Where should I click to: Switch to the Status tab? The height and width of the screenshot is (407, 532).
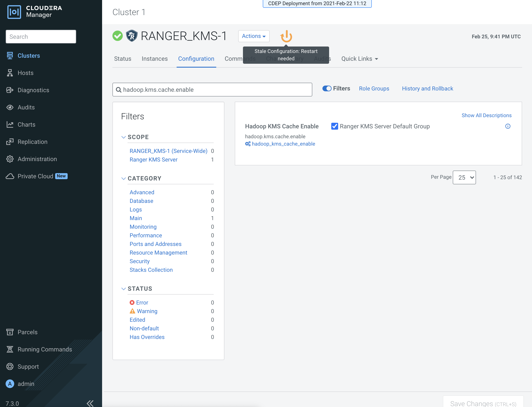pos(123,59)
